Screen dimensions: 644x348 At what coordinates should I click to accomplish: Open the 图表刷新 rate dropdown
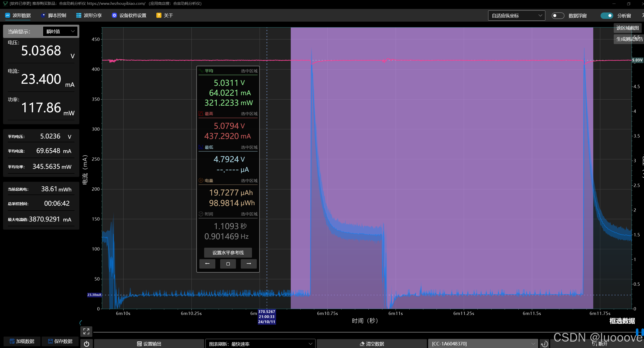(260, 344)
